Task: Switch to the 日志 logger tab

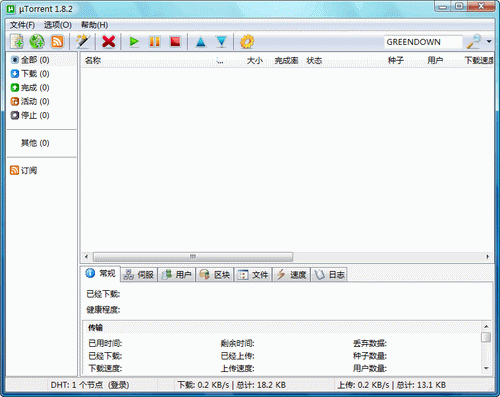Action: coord(329,275)
